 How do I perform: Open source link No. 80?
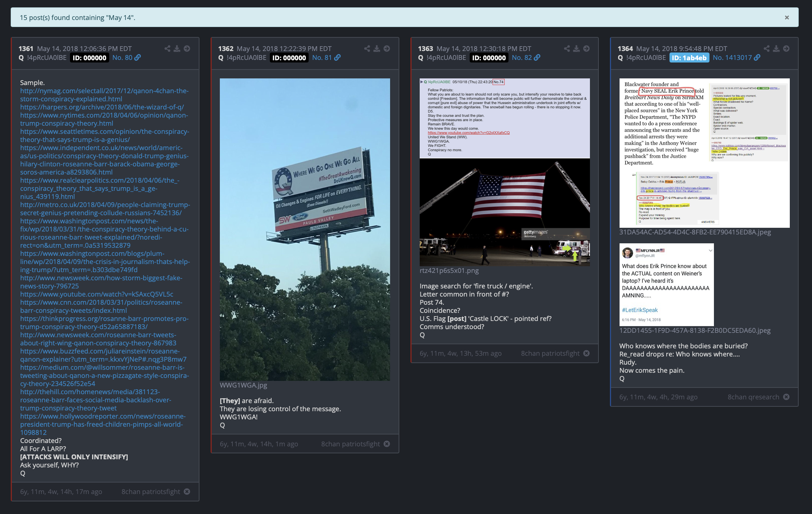(127, 58)
